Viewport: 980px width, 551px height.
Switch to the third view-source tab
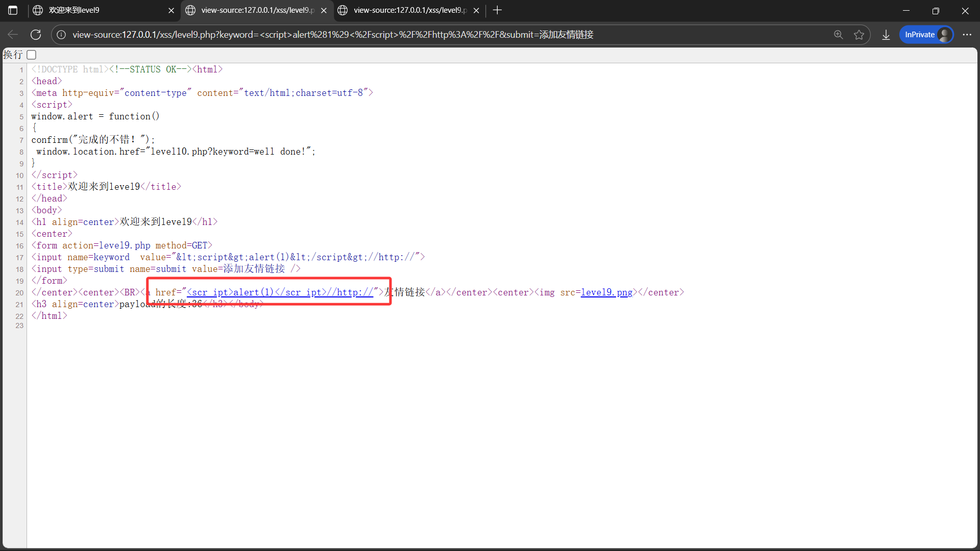tap(408, 10)
